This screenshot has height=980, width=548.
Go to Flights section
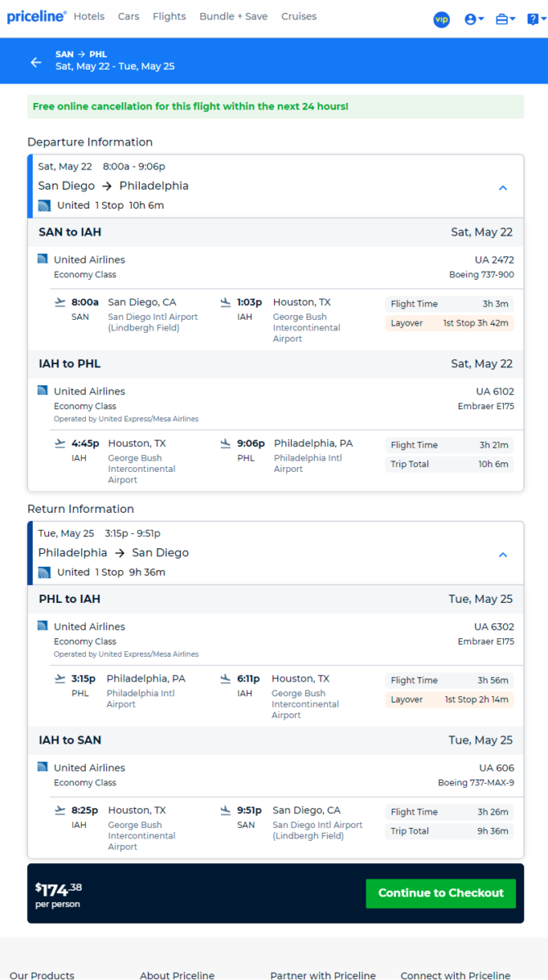click(169, 16)
